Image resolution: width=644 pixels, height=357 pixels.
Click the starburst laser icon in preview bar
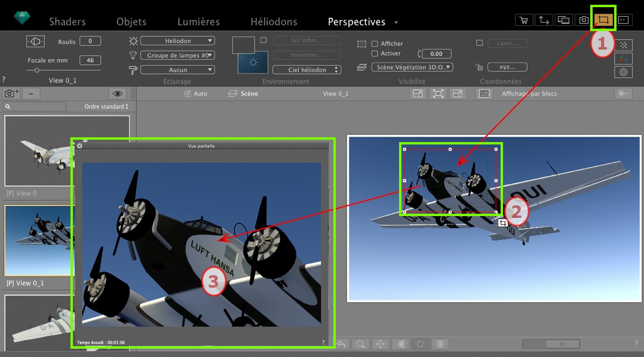pos(622,94)
